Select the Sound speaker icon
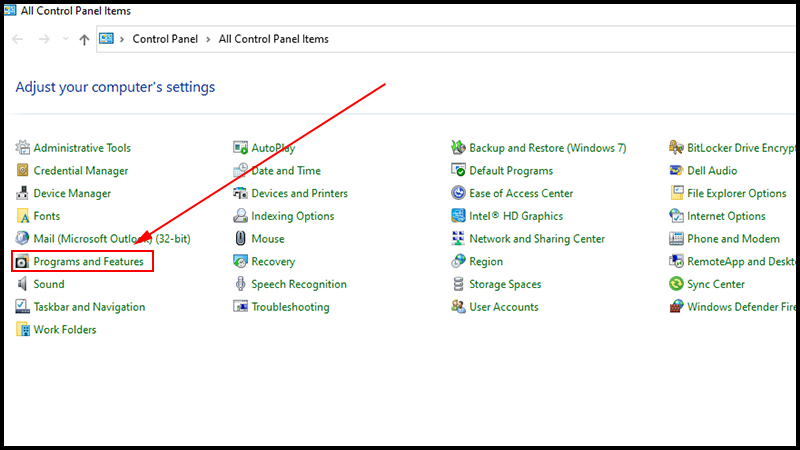The width and height of the screenshot is (800, 450). (23, 284)
